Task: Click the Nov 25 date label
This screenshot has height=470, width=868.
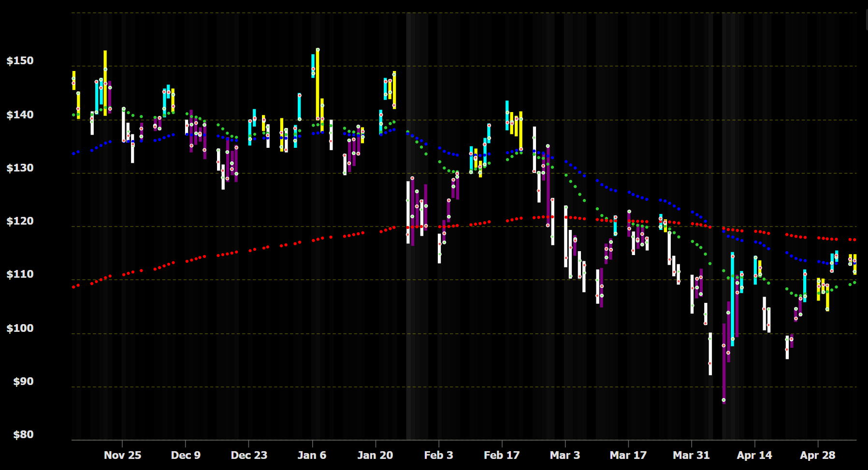Action: pos(122,455)
